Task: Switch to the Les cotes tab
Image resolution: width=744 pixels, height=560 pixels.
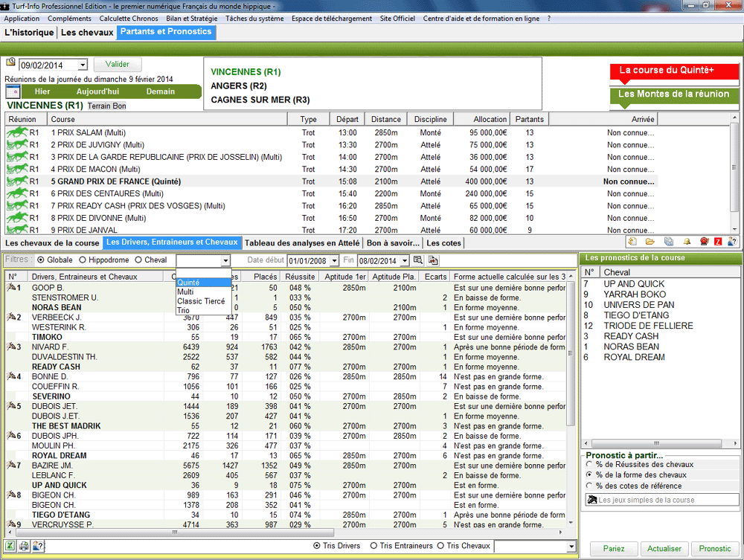Action: (443, 243)
